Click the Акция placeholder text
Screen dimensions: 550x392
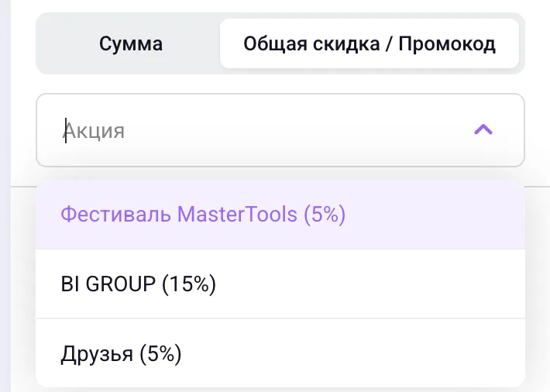pyautogui.click(x=94, y=131)
